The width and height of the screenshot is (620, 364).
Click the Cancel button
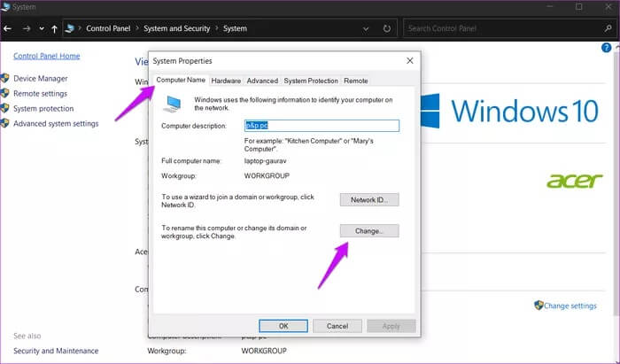337,326
